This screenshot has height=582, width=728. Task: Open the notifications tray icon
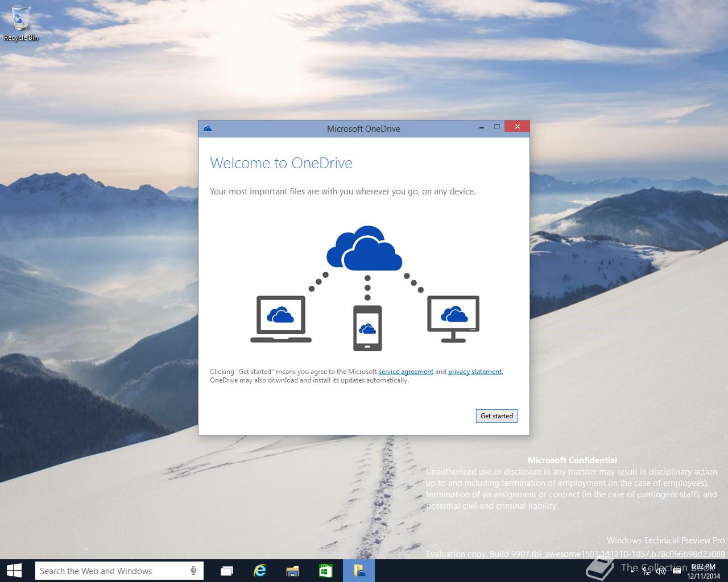coord(677,571)
